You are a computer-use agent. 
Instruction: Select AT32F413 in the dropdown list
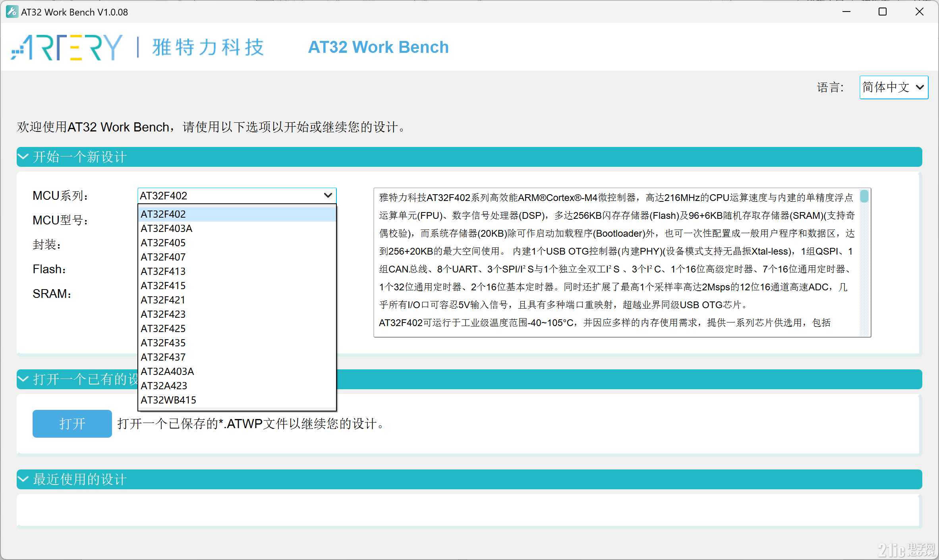click(237, 271)
